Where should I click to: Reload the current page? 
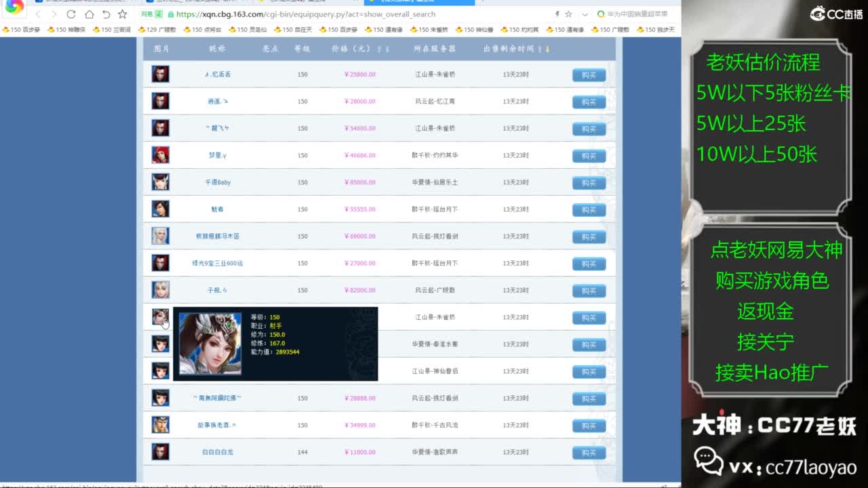tap(71, 14)
